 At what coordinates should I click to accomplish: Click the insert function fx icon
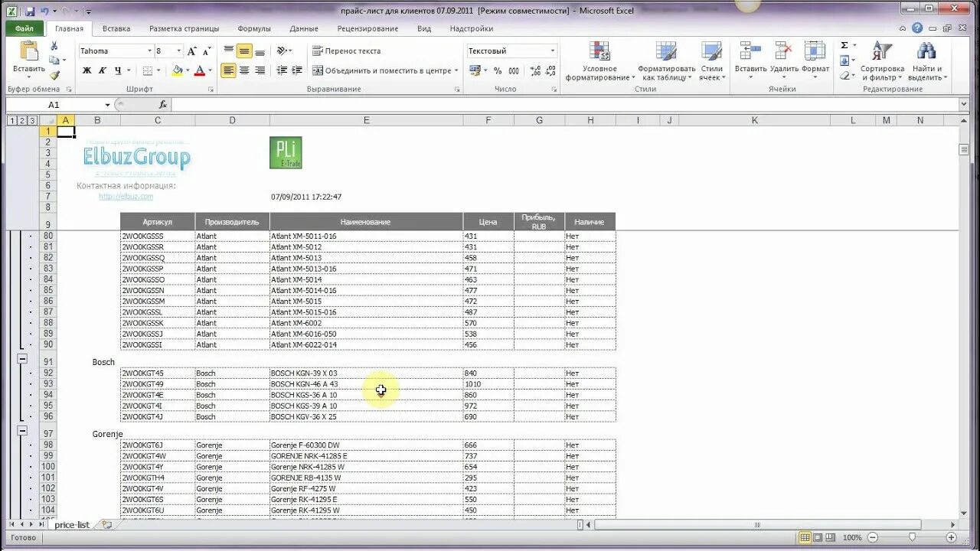click(163, 104)
